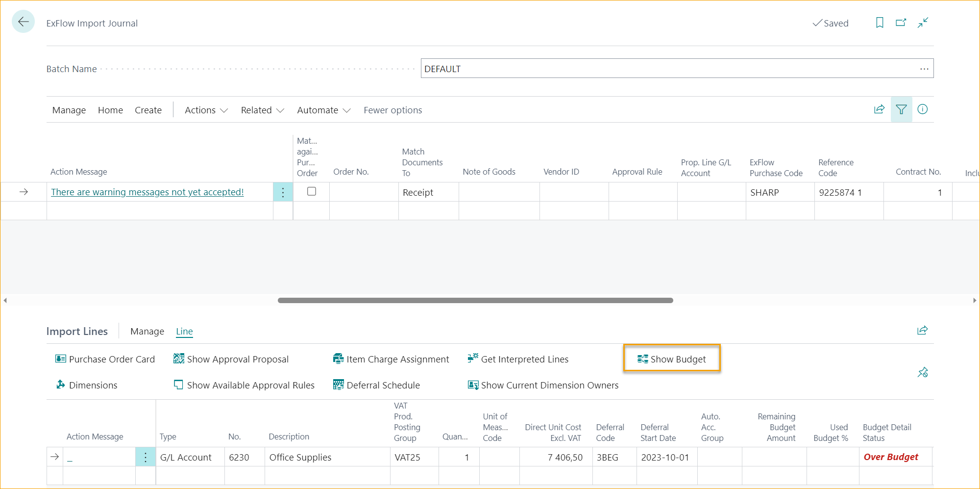Bookmark the ExFlow Import Journal page
980x489 pixels.
(x=879, y=23)
